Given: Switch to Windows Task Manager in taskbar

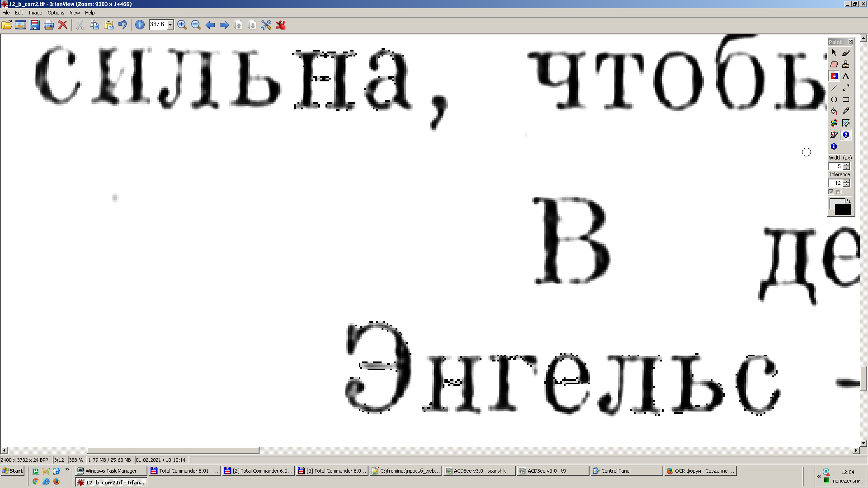Looking at the screenshot, I should tap(111, 471).
